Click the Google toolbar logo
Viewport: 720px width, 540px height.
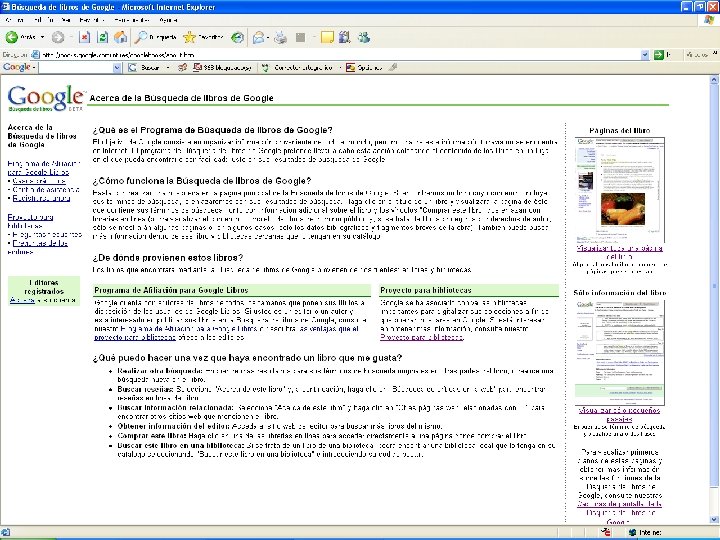(17, 68)
